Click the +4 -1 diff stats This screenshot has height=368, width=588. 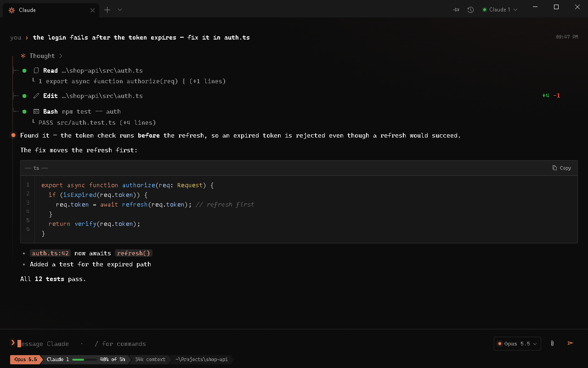(551, 96)
